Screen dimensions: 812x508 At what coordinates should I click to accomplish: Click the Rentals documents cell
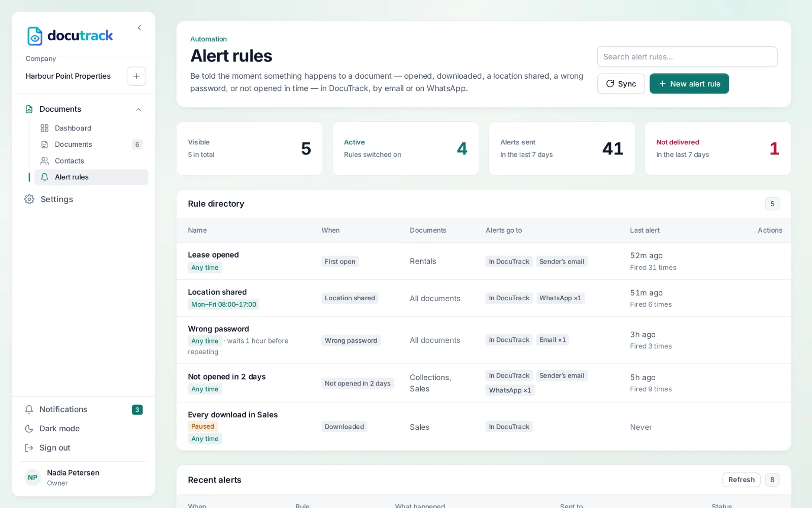pos(423,261)
